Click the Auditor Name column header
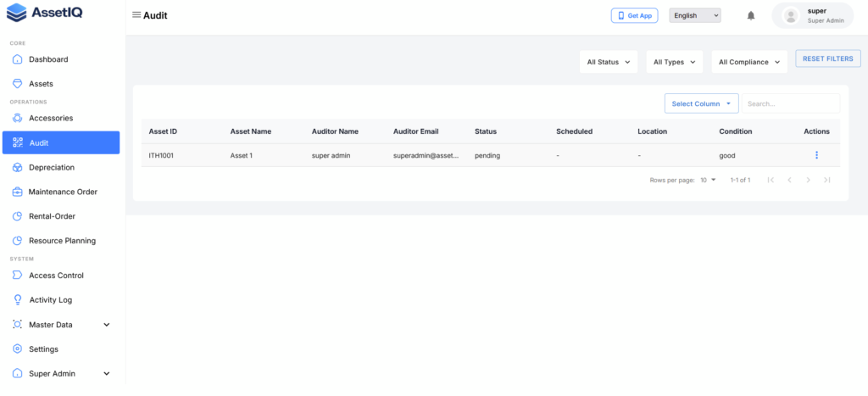The width and height of the screenshot is (868, 396). tap(335, 131)
